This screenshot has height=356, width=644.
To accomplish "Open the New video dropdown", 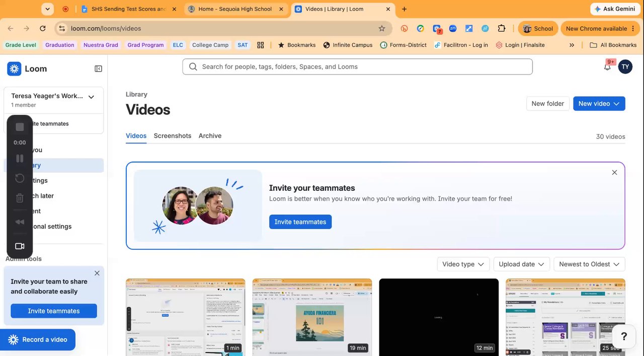I will (x=599, y=104).
